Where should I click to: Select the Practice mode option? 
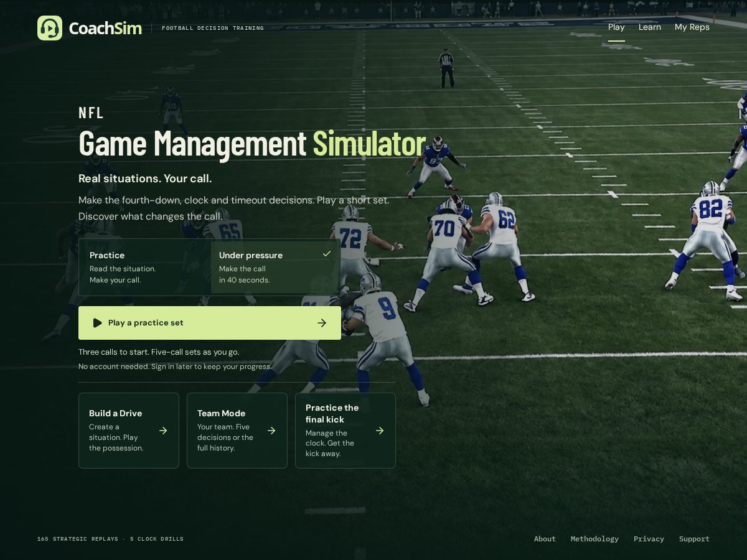point(144,267)
